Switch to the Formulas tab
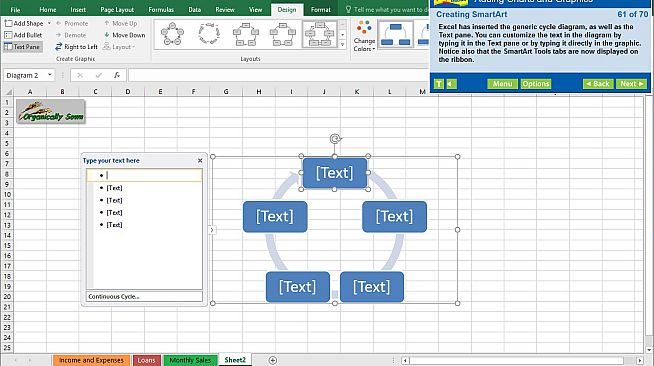This screenshot has width=654, height=366. pyautogui.click(x=161, y=10)
